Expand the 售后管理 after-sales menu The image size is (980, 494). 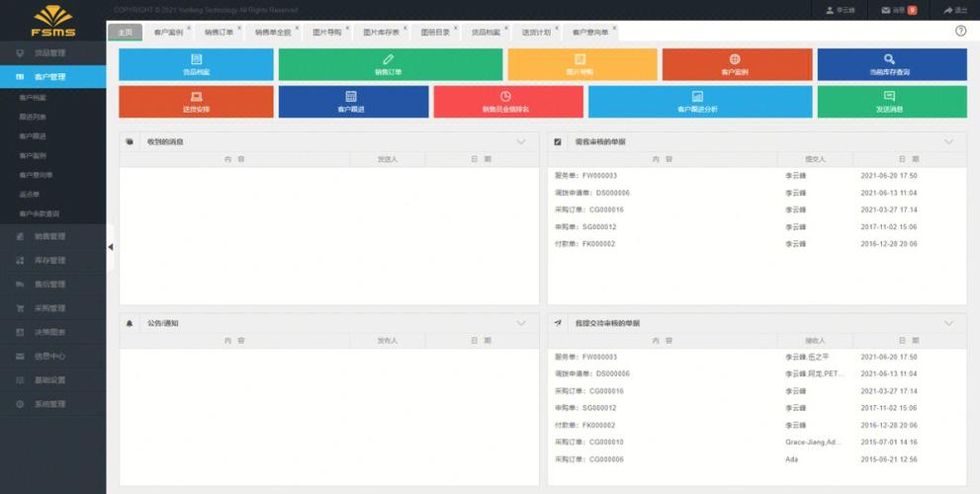(x=52, y=285)
